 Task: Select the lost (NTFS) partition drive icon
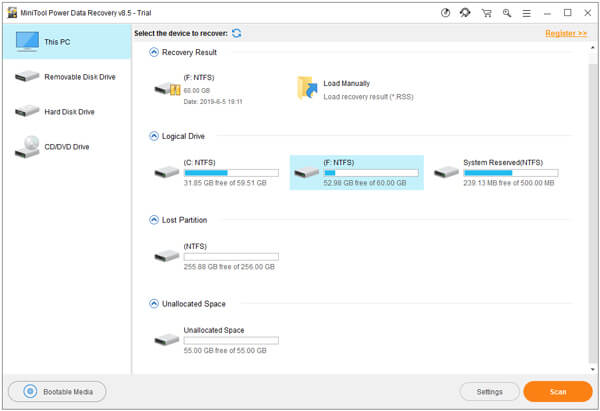pos(167,256)
